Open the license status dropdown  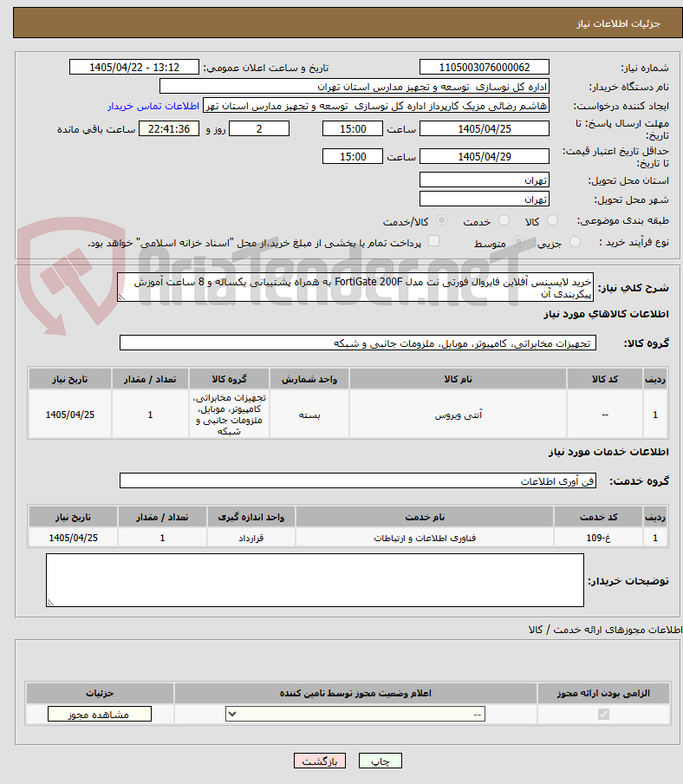[355, 714]
